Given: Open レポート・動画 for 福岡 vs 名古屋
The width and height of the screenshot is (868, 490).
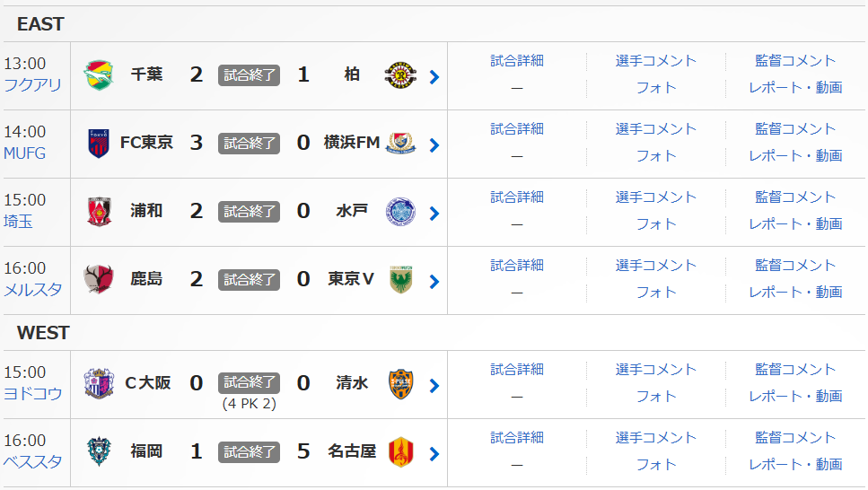Looking at the screenshot, I should coord(795,465).
